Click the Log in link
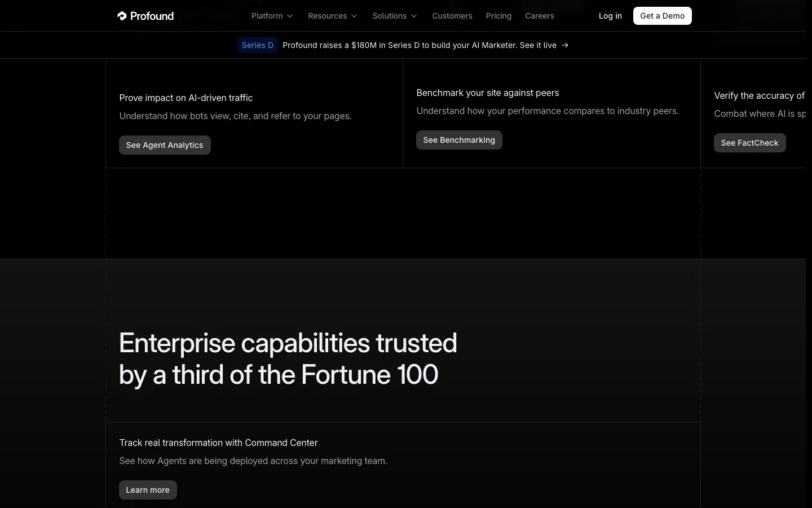The height and width of the screenshot is (508, 812). [x=610, y=16]
